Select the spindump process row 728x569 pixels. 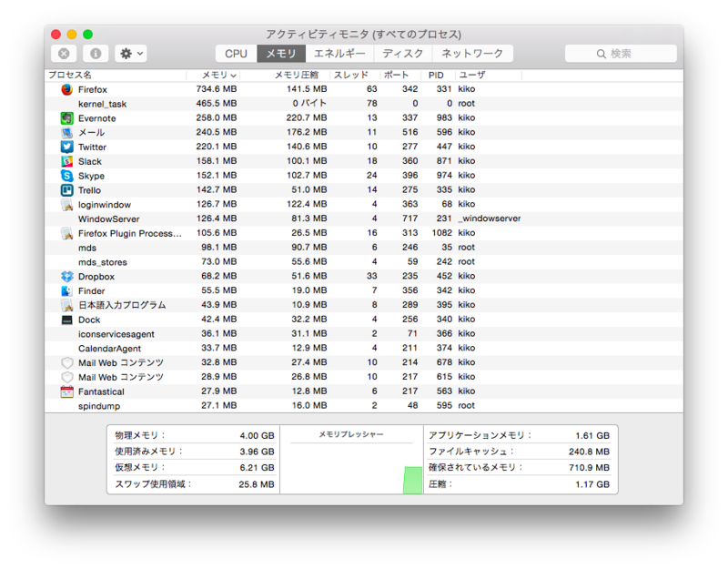(364, 405)
